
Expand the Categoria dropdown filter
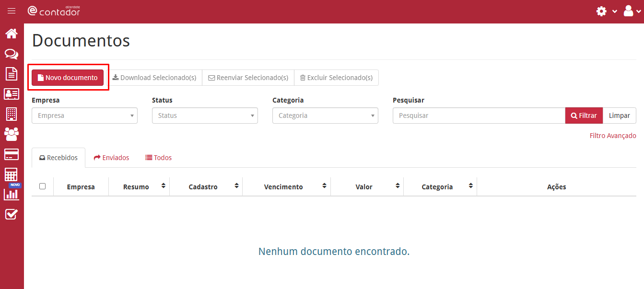click(x=325, y=116)
